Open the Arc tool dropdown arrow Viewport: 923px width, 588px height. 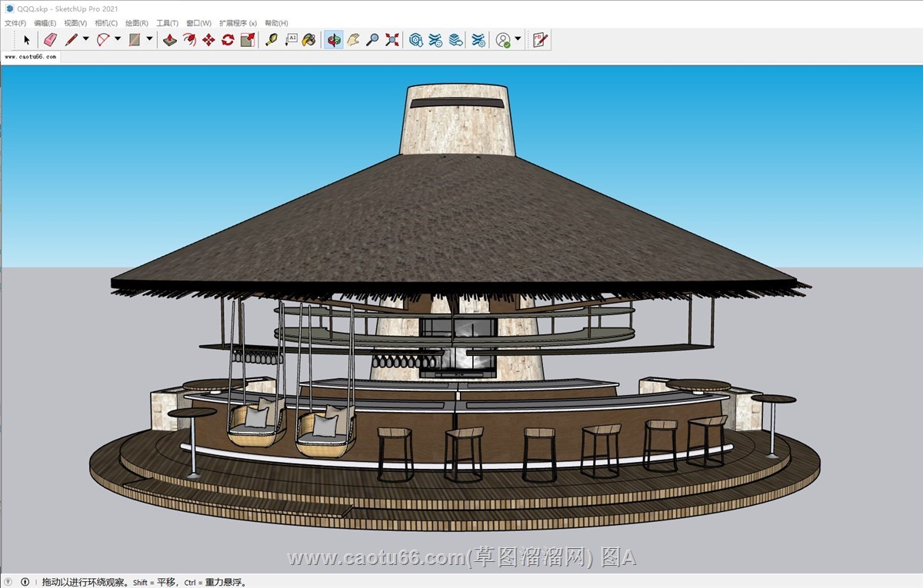118,40
